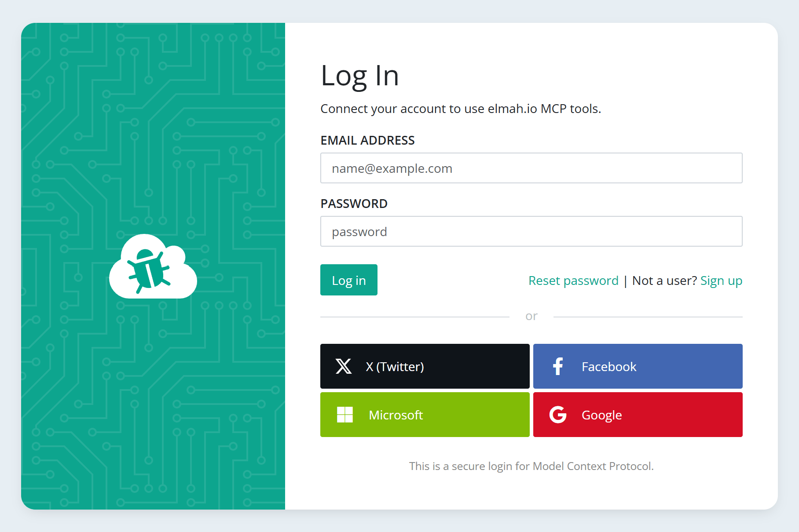The image size is (799, 532).
Task: Click the elmah.io cloud bug logo
Action: (153, 266)
